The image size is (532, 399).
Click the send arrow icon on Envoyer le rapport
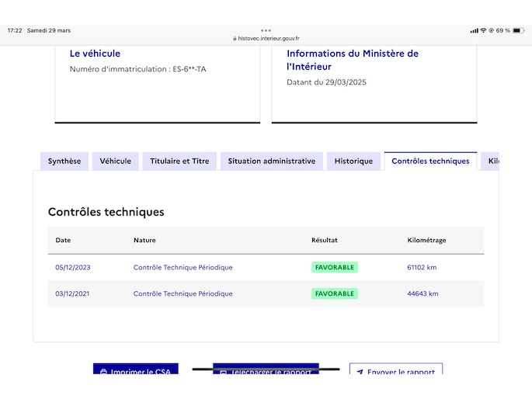tap(360, 372)
